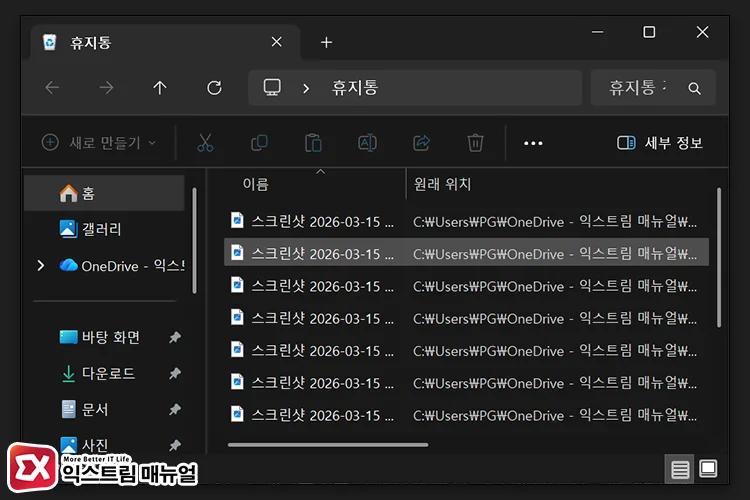Open the 새로 만들기 dropdown
Image resolution: width=750 pixels, height=500 pixels.
click(x=99, y=143)
